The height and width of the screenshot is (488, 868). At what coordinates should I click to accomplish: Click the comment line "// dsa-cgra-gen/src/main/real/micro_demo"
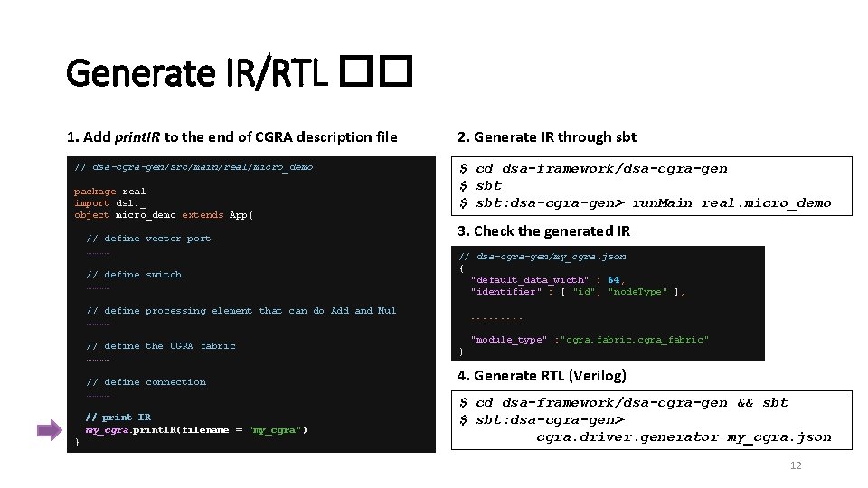pyautogui.click(x=193, y=167)
